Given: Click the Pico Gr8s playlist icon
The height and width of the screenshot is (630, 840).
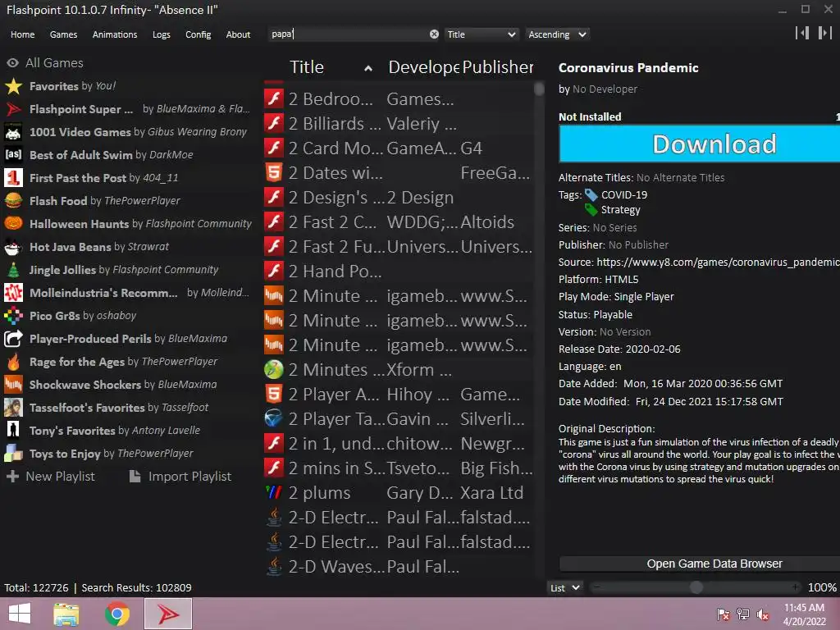Looking at the screenshot, I should (13, 316).
